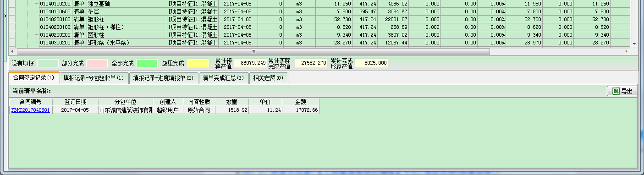The image size is (644, 175).
Task: Click 超级用户 creator cell
Action: (x=168, y=110)
